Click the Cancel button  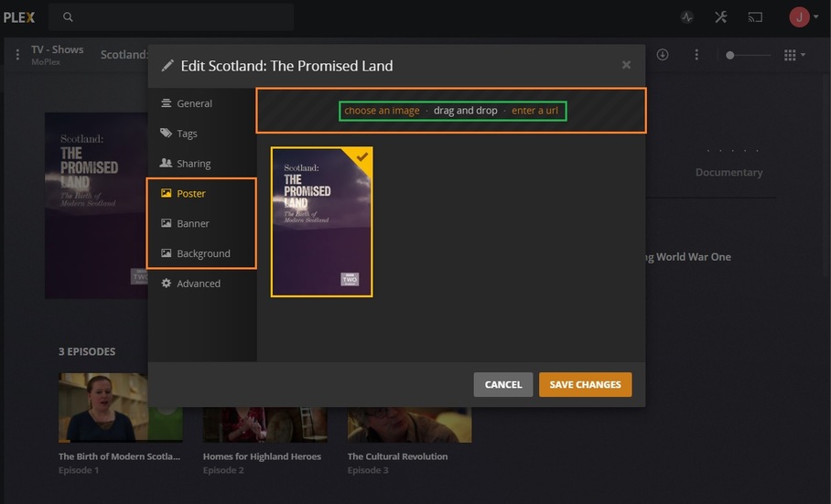[503, 384]
